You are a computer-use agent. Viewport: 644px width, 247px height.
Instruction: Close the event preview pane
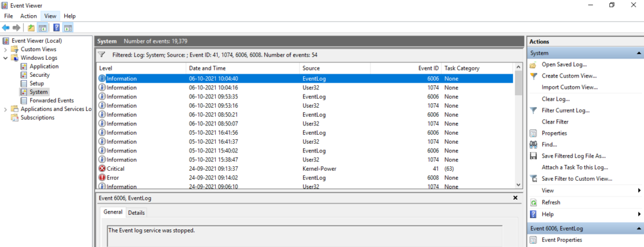click(x=516, y=198)
